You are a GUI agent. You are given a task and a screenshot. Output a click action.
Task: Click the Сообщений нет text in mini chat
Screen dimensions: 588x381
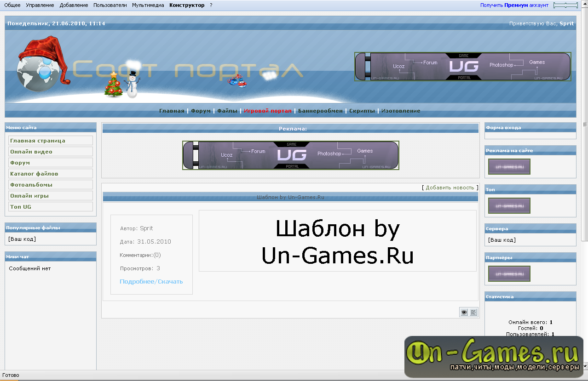point(30,268)
